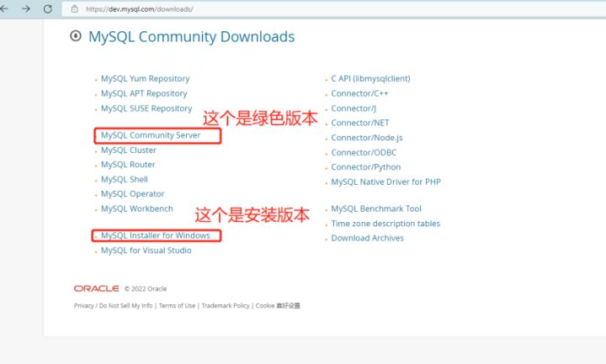
Task: Open MySQL Yum Repository link
Action: point(146,79)
